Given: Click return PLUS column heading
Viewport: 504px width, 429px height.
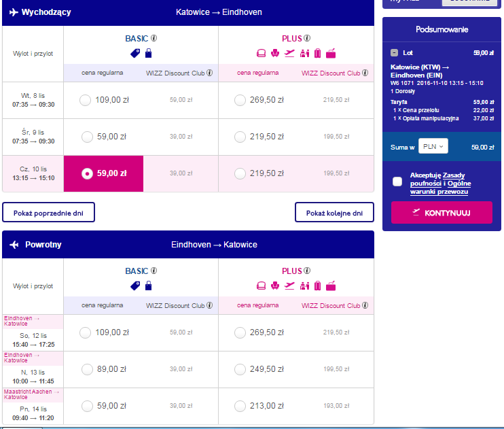Looking at the screenshot, I should (292, 271).
